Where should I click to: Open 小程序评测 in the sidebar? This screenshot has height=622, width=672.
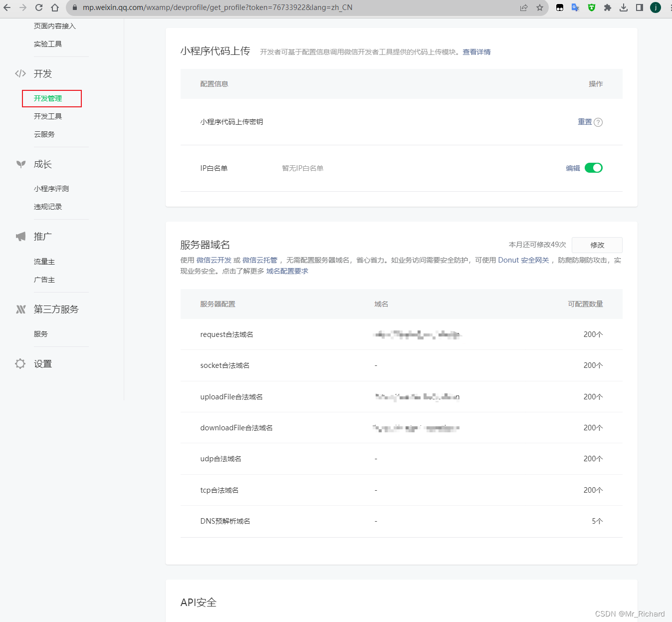tap(51, 189)
